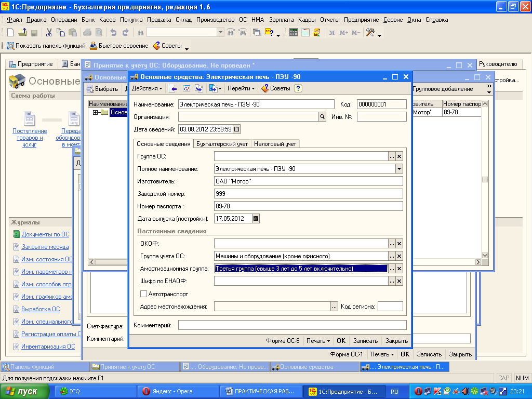The width and height of the screenshot is (532, 399).
Task: Open the Перейти dropdown menu
Action: coord(241,88)
